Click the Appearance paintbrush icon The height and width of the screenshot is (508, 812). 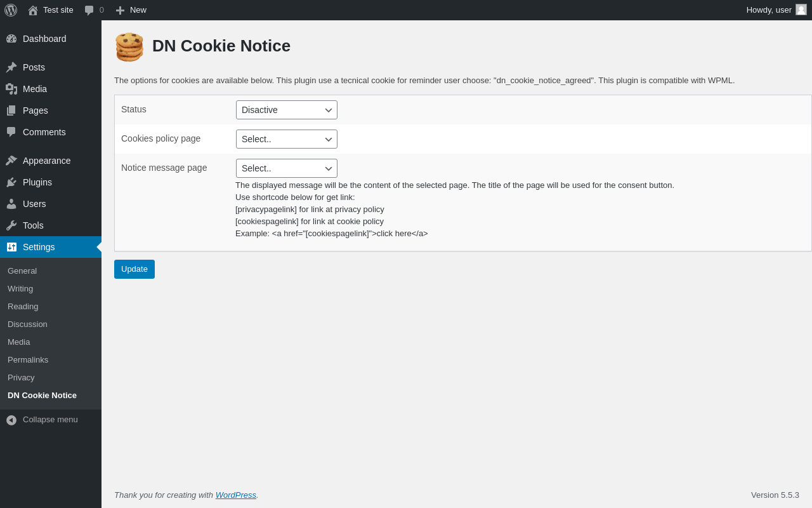pyautogui.click(x=11, y=161)
